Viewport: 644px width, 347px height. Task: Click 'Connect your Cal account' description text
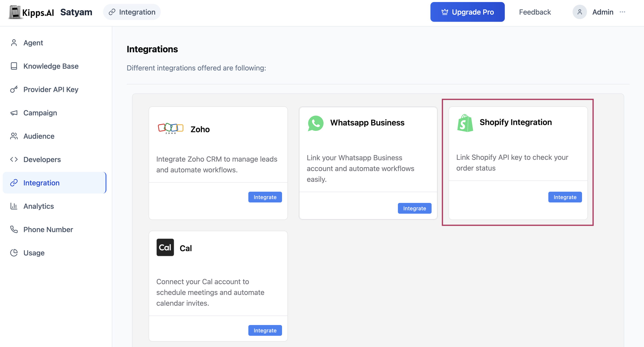coord(210,292)
